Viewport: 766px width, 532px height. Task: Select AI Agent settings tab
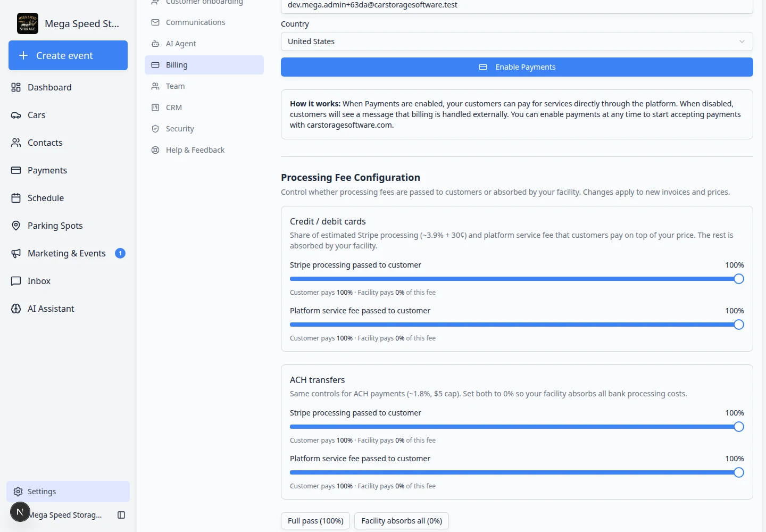(x=204, y=44)
